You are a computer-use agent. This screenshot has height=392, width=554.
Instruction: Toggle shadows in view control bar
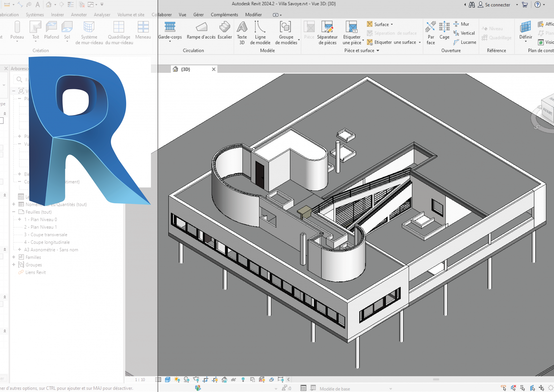coord(187,380)
